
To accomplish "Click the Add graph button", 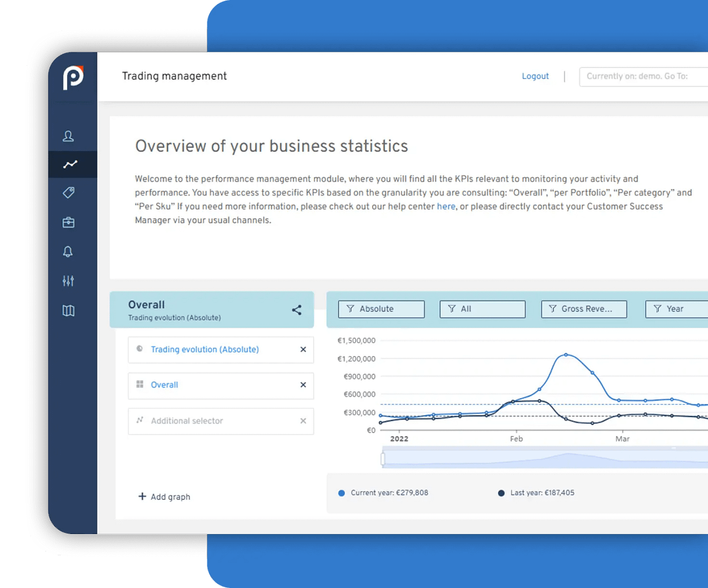I will click(x=164, y=497).
